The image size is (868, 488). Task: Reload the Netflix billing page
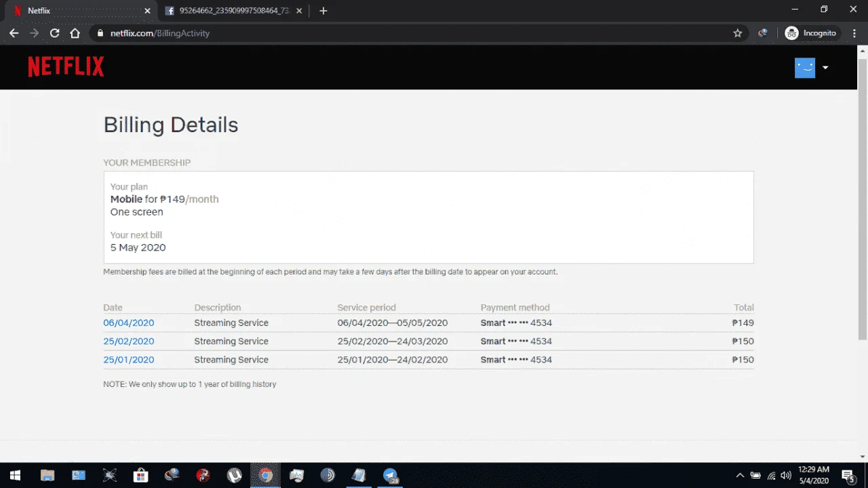click(55, 33)
